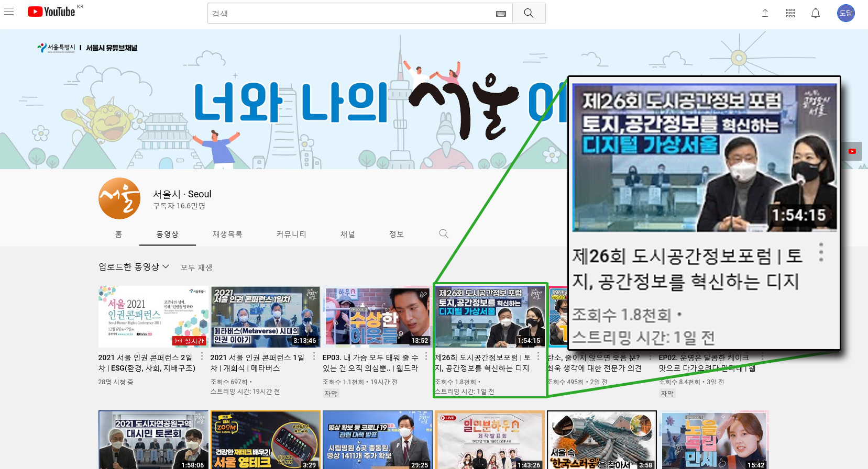Image resolution: width=868 pixels, height=469 pixels.
Task: Open options for 2021 서울 인권 콘퍼런스 2일차
Action: tap(202, 356)
